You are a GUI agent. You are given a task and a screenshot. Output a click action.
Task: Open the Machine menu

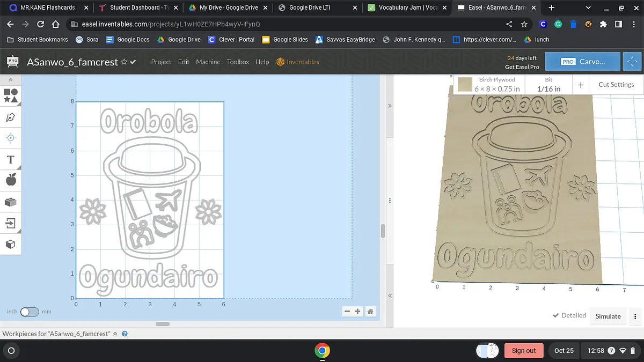point(208,62)
